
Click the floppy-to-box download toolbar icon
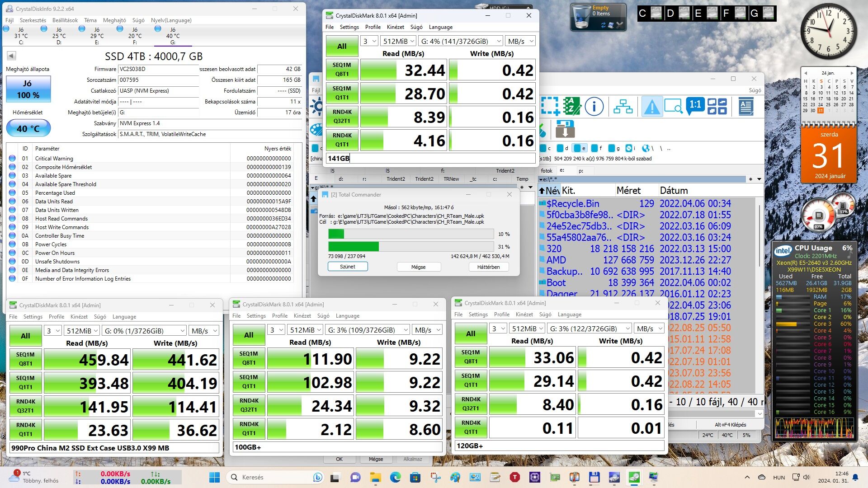coord(565,130)
